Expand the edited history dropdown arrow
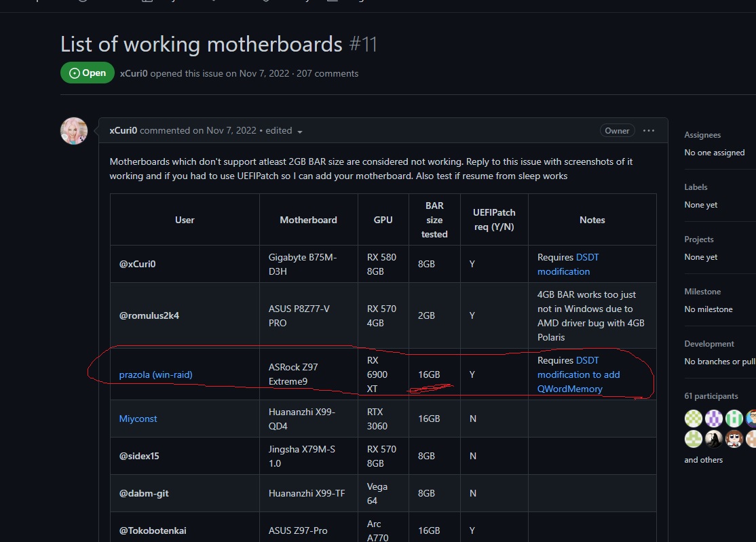The height and width of the screenshot is (542, 756). point(300,132)
